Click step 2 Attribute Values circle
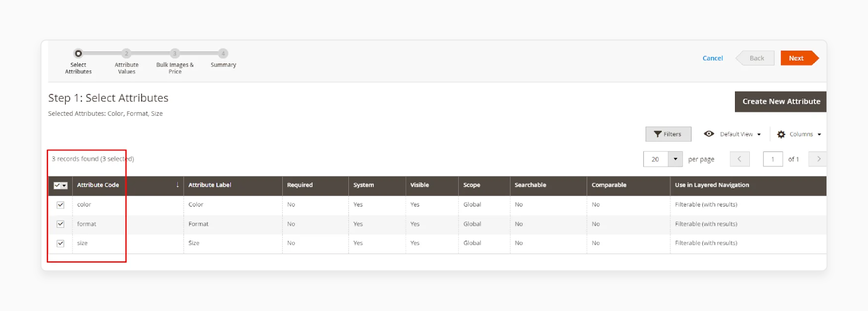This screenshot has width=868, height=311. coord(126,53)
